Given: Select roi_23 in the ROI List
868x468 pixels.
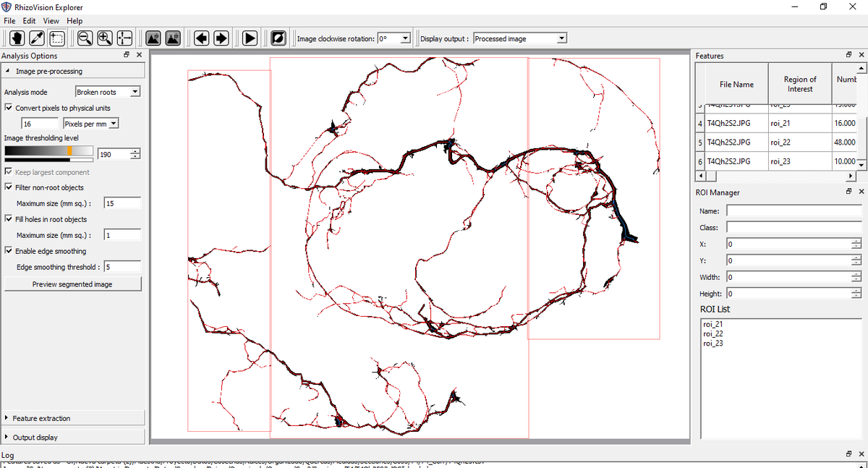Looking at the screenshot, I should (713, 343).
